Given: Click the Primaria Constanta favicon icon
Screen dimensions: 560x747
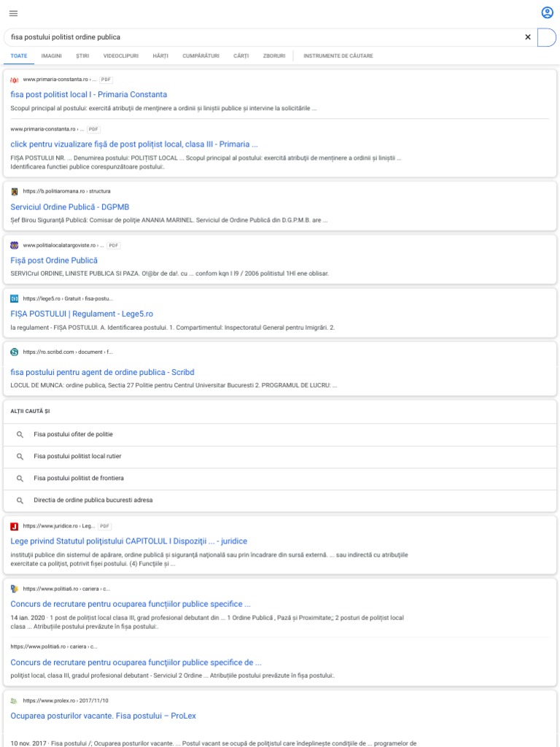Looking at the screenshot, I should [15, 80].
